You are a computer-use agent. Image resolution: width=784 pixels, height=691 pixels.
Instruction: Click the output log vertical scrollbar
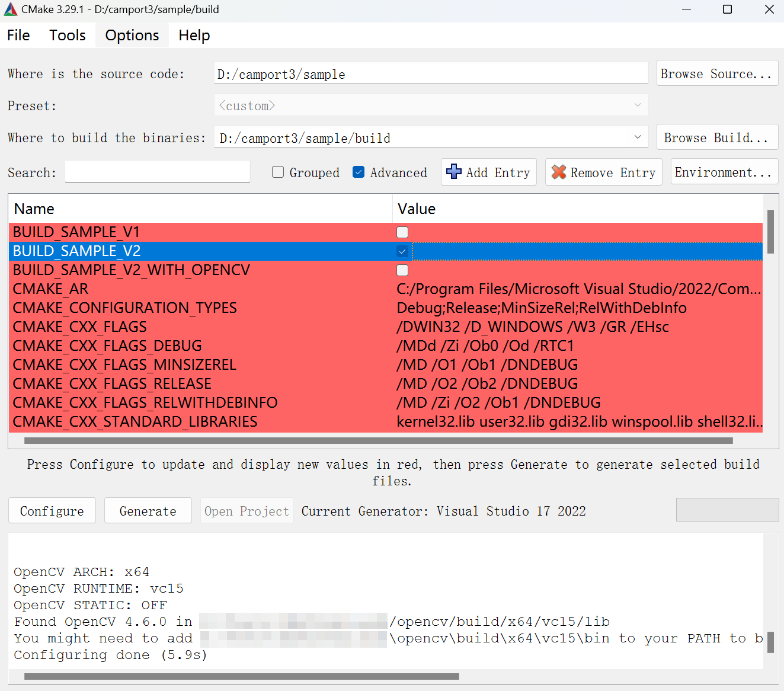tap(770, 642)
